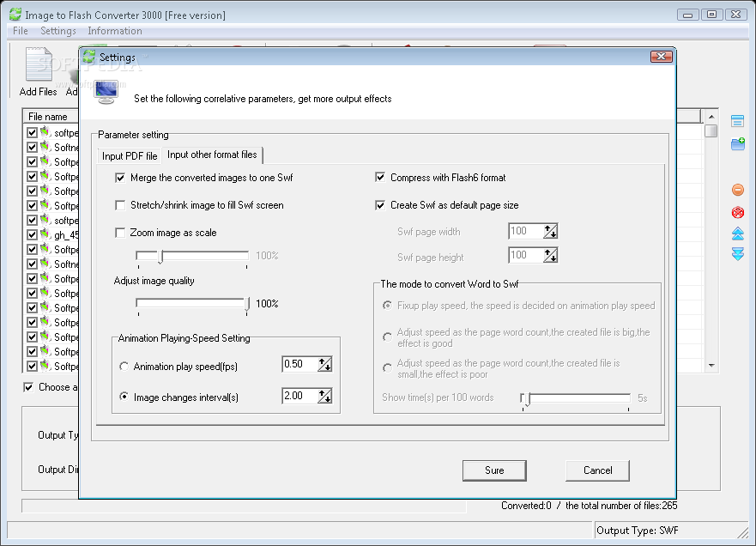This screenshot has width=756, height=546.
Task: Click the move down arrows icon
Action: [738, 254]
